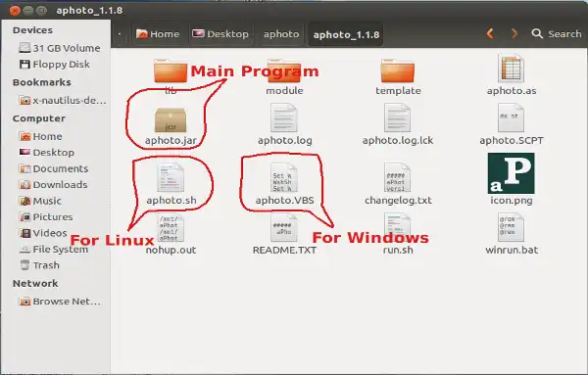The image size is (588, 375).
Task: Click the module folder name label
Action: [284, 91]
